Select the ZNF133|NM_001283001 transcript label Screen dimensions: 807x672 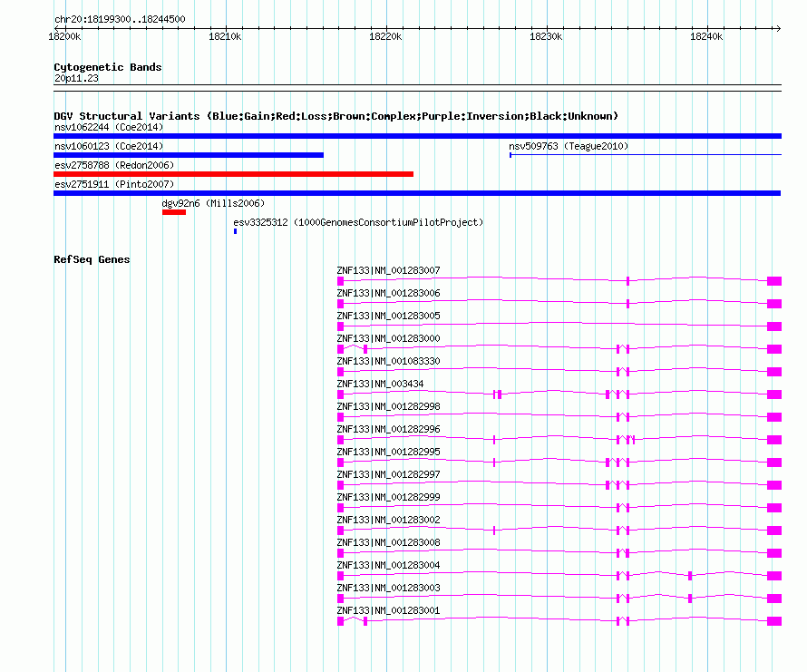coord(388,610)
